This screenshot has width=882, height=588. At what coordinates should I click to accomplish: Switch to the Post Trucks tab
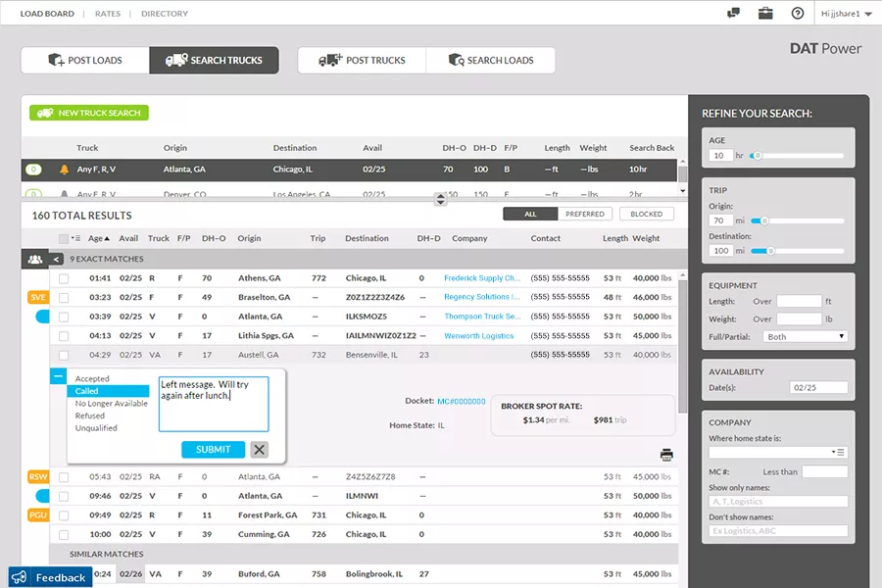(362, 60)
